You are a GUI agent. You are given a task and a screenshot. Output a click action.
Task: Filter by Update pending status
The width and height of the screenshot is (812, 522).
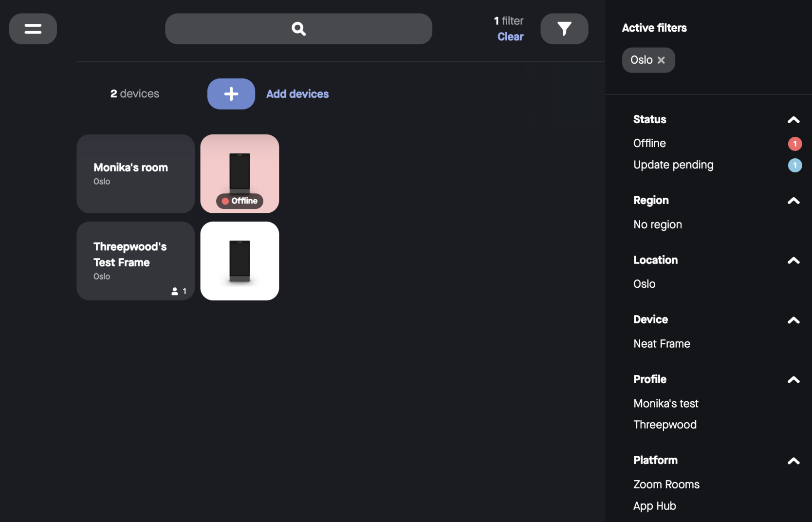coord(673,165)
